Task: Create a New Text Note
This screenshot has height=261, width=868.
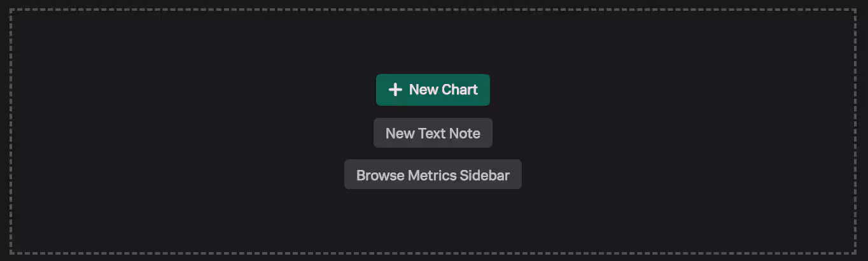Action: click(x=433, y=133)
